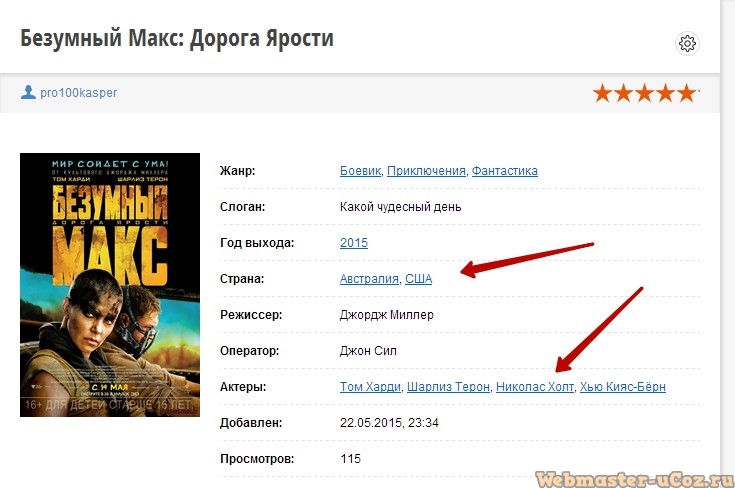Viewport: 735px width, 488px height.
Task: Open actor Том Харди link
Action: pos(370,387)
